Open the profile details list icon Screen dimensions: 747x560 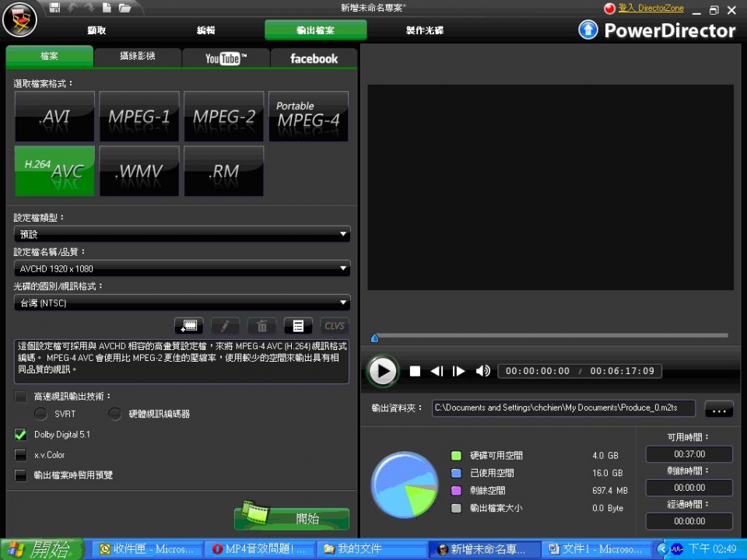pos(298,326)
